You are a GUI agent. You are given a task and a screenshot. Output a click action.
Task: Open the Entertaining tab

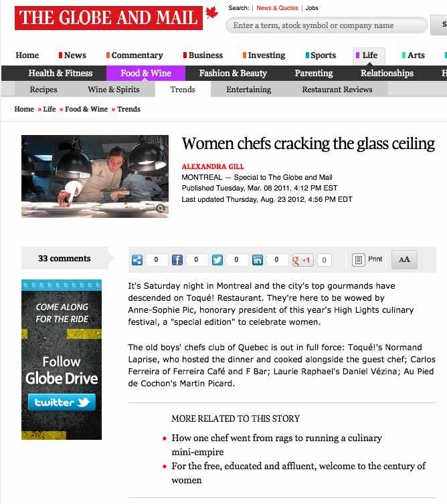(249, 90)
